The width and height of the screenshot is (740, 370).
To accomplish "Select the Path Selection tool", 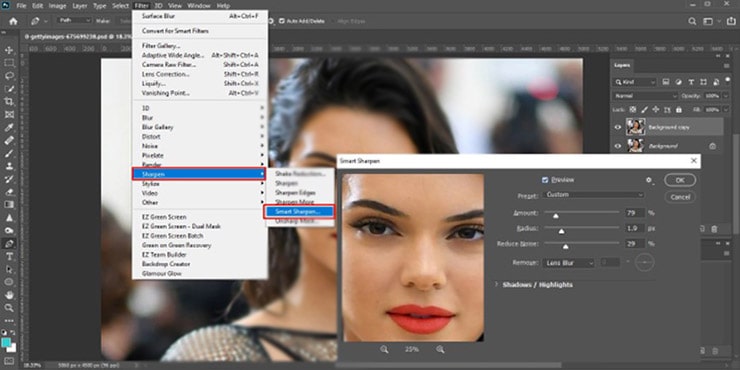I will click(x=9, y=269).
